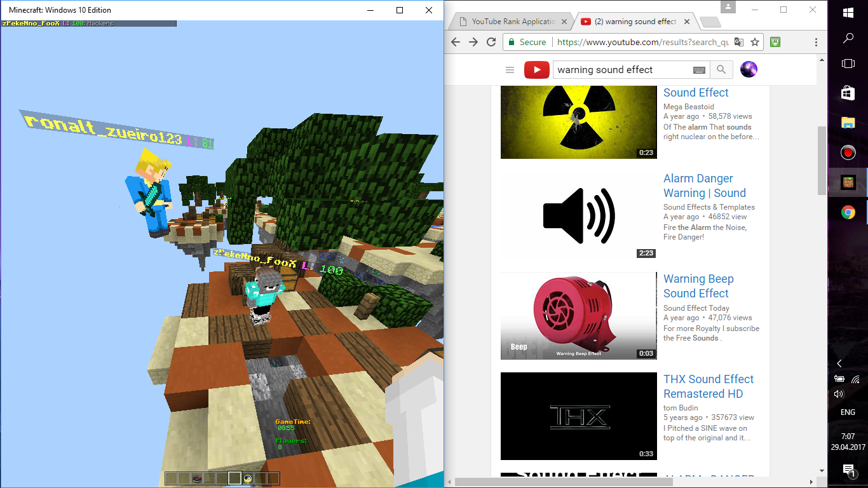This screenshot has height=488, width=868.
Task: Visit the Mega Beastoid channel
Action: (x=689, y=107)
